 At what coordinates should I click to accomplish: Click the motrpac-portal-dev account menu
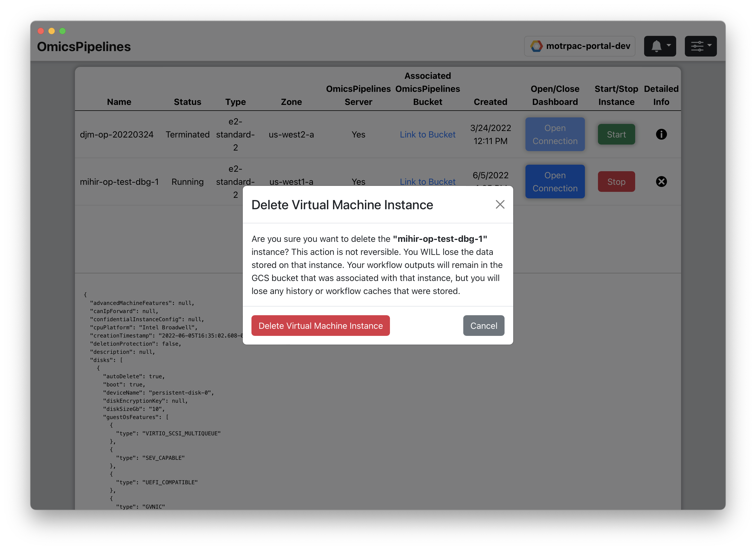580,46
